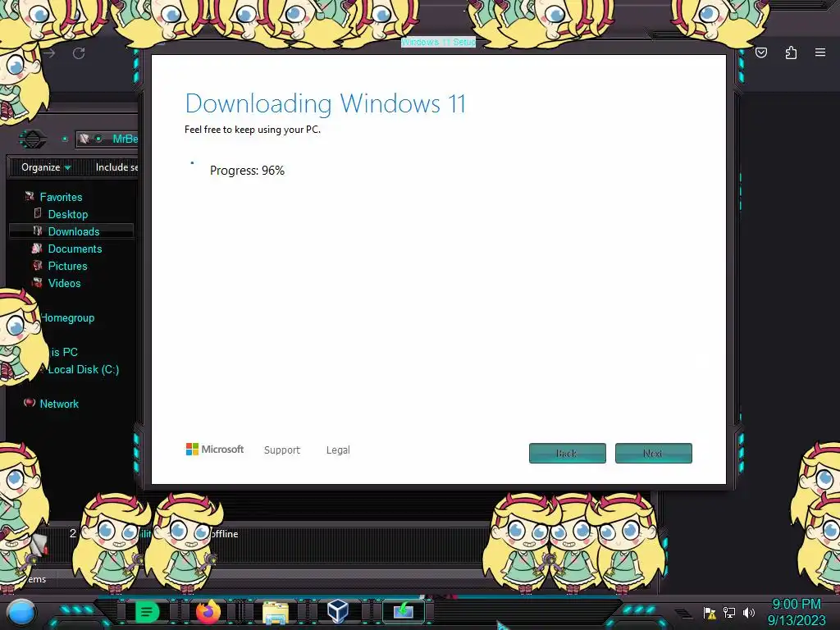Open the green notes app in taskbar
This screenshot has width=840, height=630.
tap(147, 612)
